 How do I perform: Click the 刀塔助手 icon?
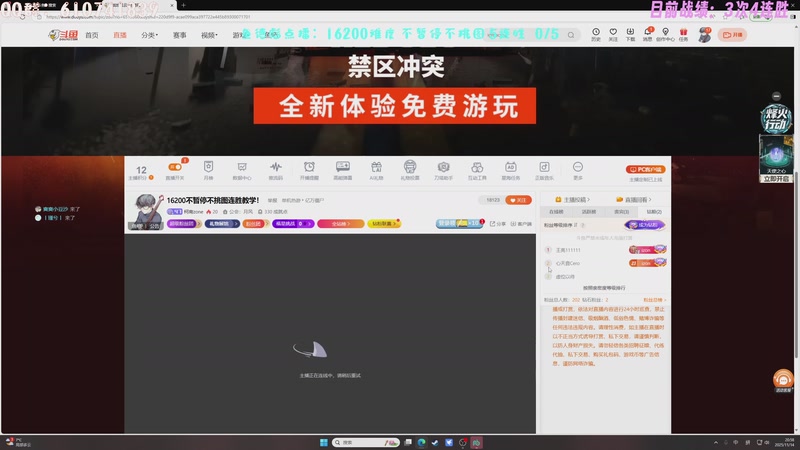point(443,170)
